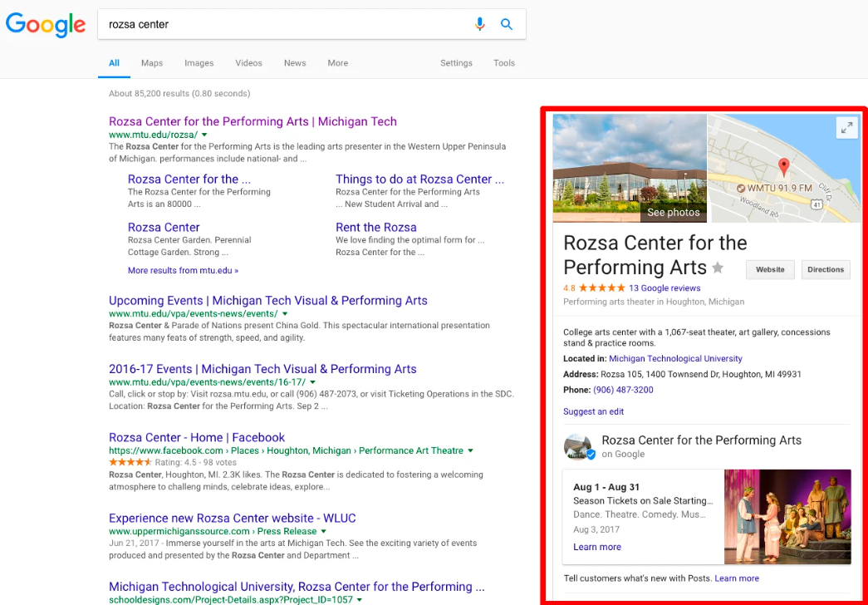
Task: Click the search query input field
Action: tap(282, 24)
